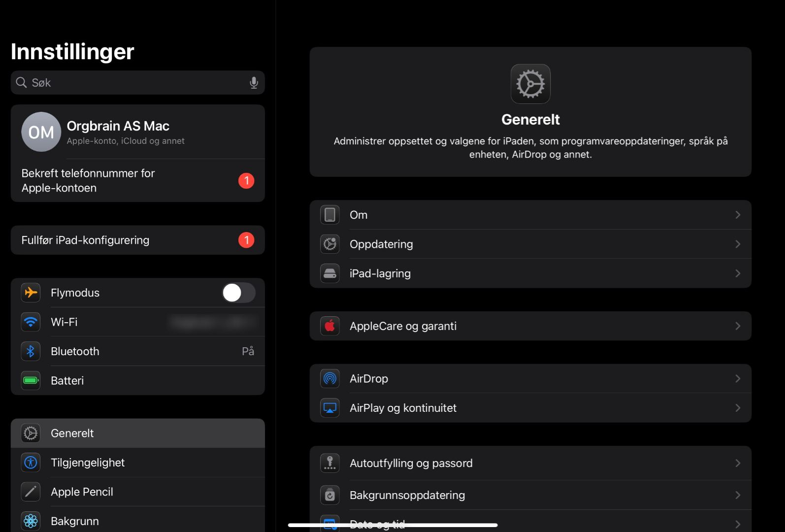Click the iPad-lagring storage icon
The image size is (785, 532).
pyautogui.click(x=330, y=273)
